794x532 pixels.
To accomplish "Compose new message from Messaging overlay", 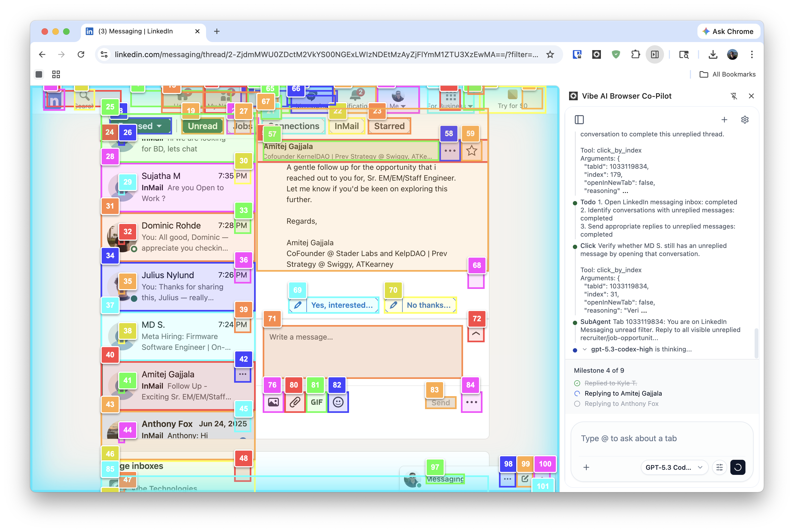I will click(525, 479).
